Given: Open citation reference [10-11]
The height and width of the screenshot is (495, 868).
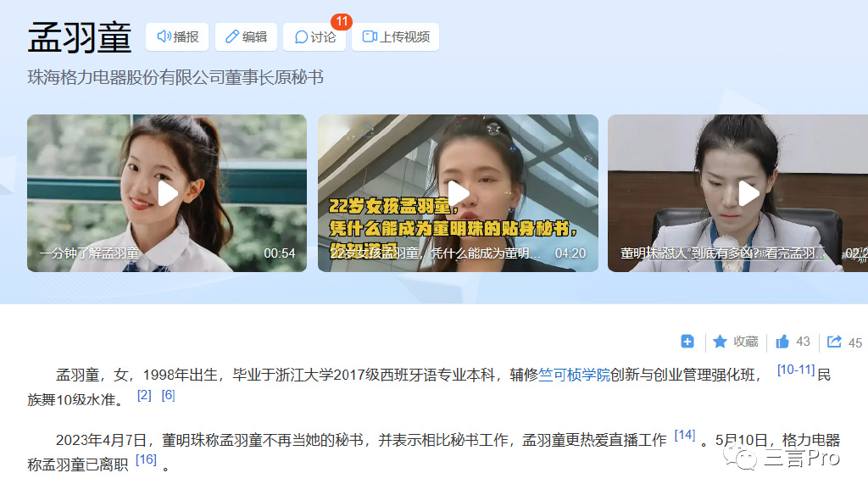Looking at the screenshot, I should [795, 370].
